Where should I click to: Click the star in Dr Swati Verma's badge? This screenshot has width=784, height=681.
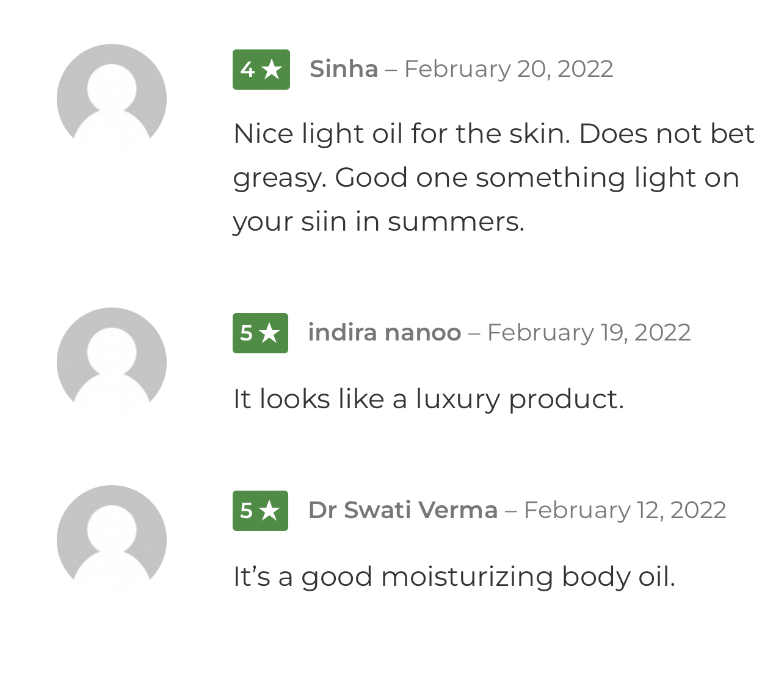click(269, 511)
